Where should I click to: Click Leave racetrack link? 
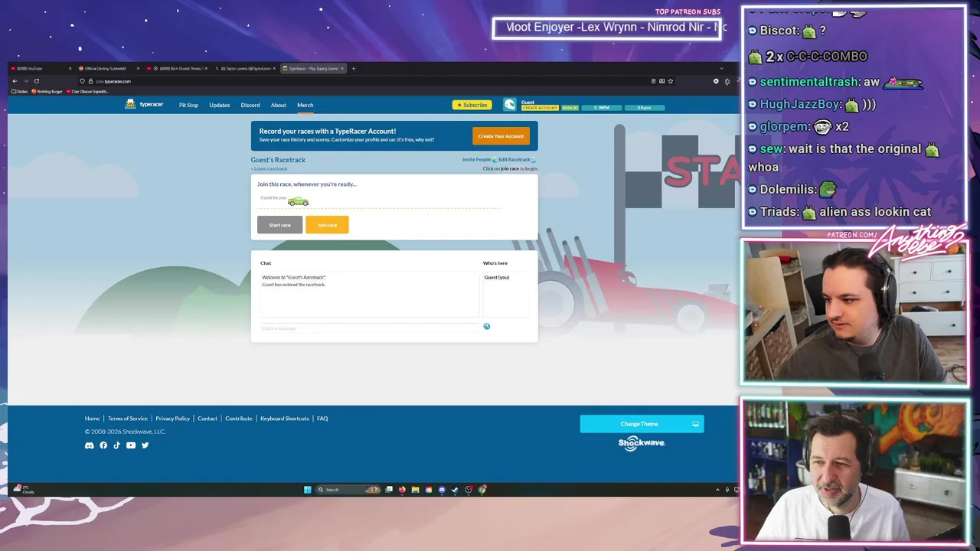click(x=270, y=168)
